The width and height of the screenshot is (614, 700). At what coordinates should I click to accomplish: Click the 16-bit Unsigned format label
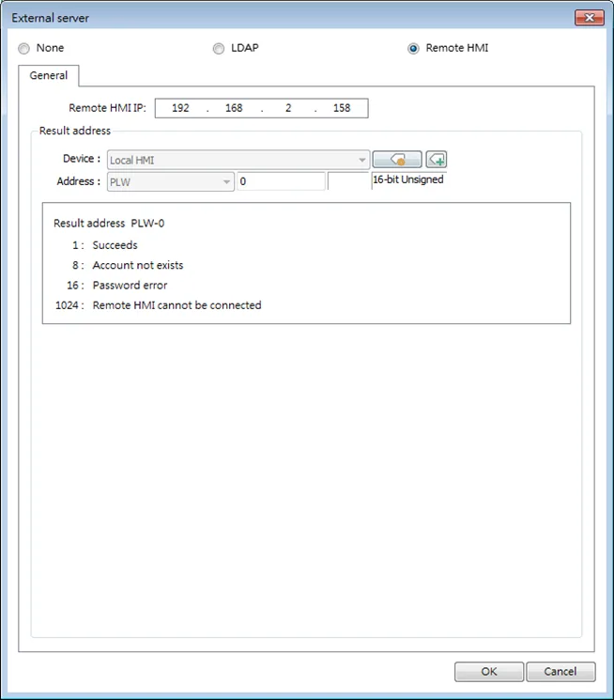408,179
